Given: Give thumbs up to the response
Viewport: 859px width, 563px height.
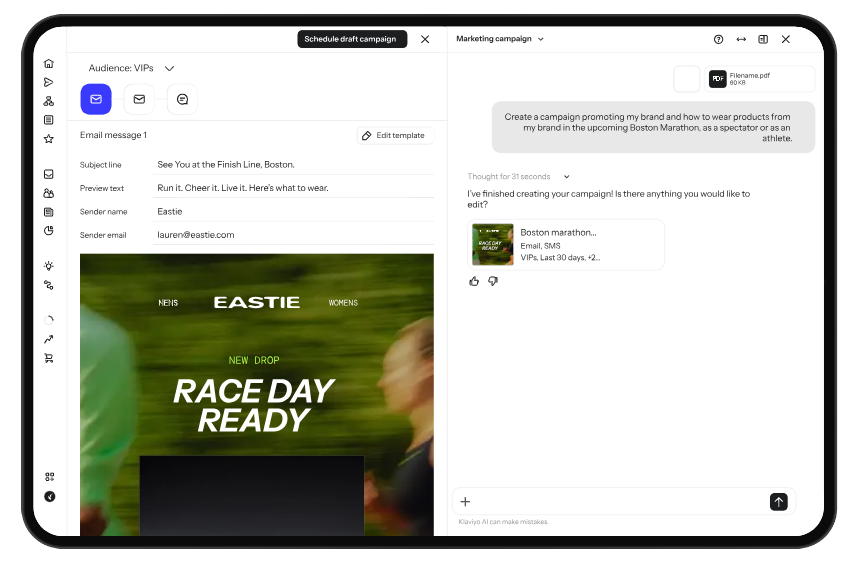Looking at the screenshot, I should 474,282.
